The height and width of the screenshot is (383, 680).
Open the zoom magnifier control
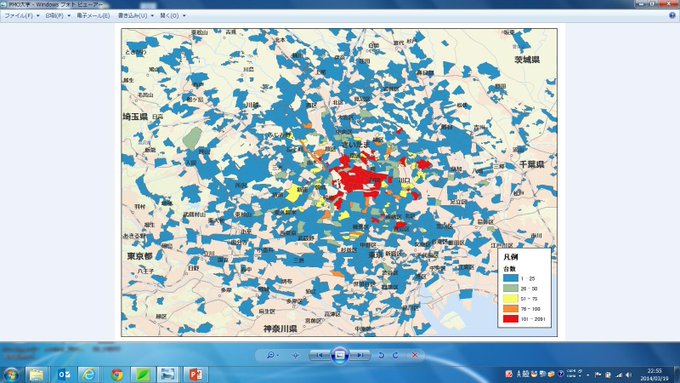coord(272,355)
